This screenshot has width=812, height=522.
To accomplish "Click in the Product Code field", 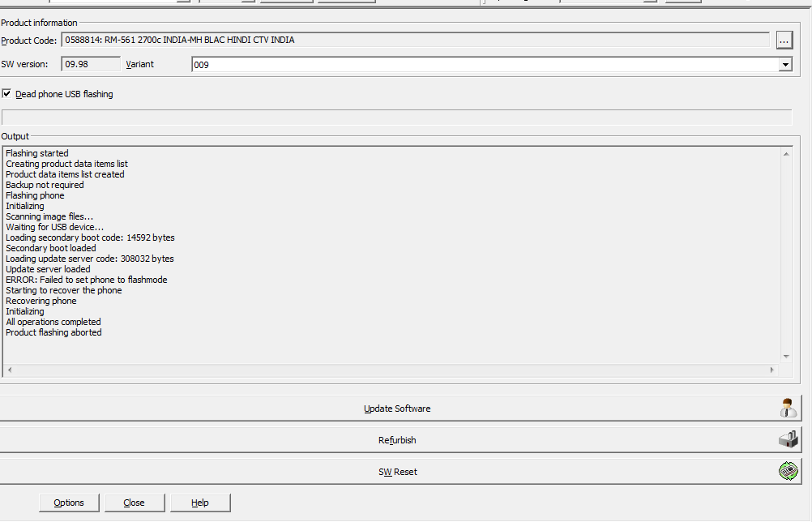I will 416,40.
